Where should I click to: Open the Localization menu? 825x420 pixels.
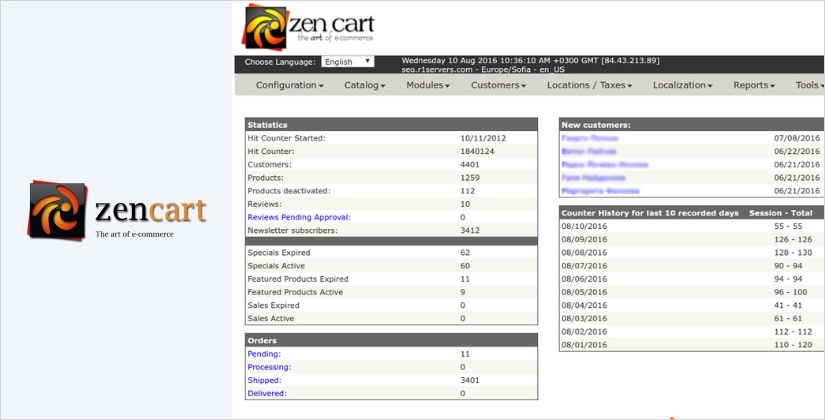click(x=682, y=86)
